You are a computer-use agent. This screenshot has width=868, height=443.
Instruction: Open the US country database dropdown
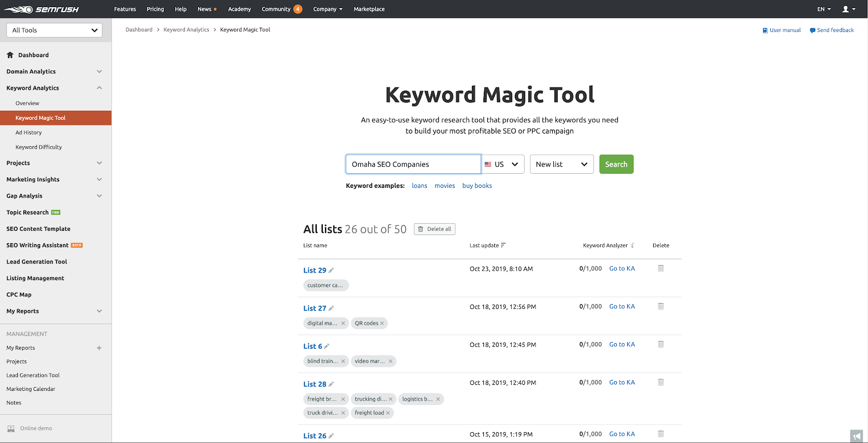pos(502,164)
